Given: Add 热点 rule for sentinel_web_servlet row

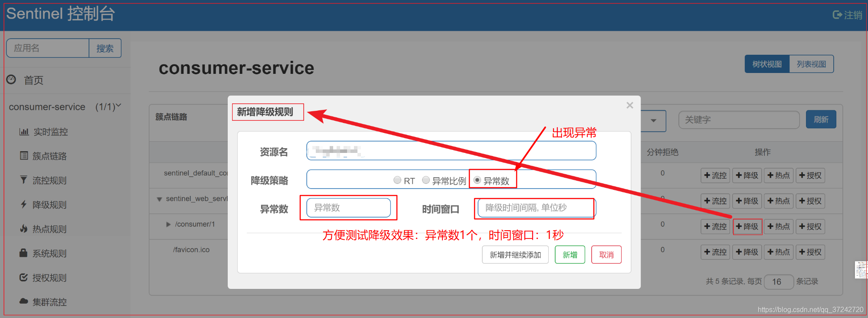Looking at the screenshot, I should (x=779, y=201).
